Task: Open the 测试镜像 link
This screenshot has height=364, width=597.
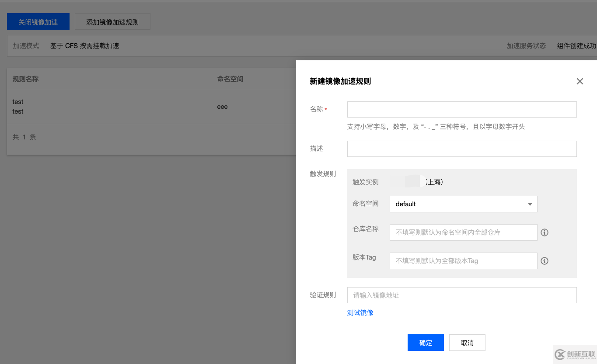Action: pyautogui.click(x=360, y=312)
